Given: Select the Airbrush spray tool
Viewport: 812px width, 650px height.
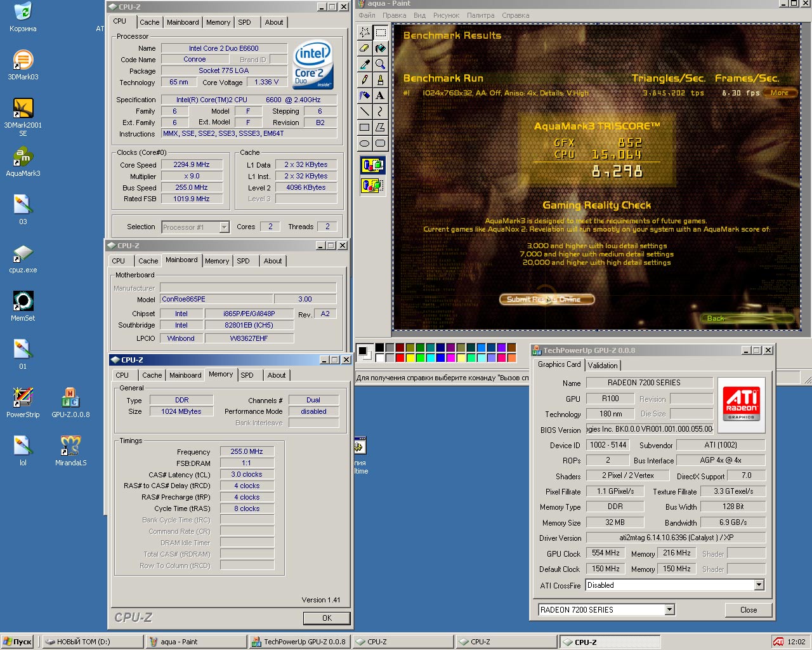Looking at the screenshot, I should (365, 95).
